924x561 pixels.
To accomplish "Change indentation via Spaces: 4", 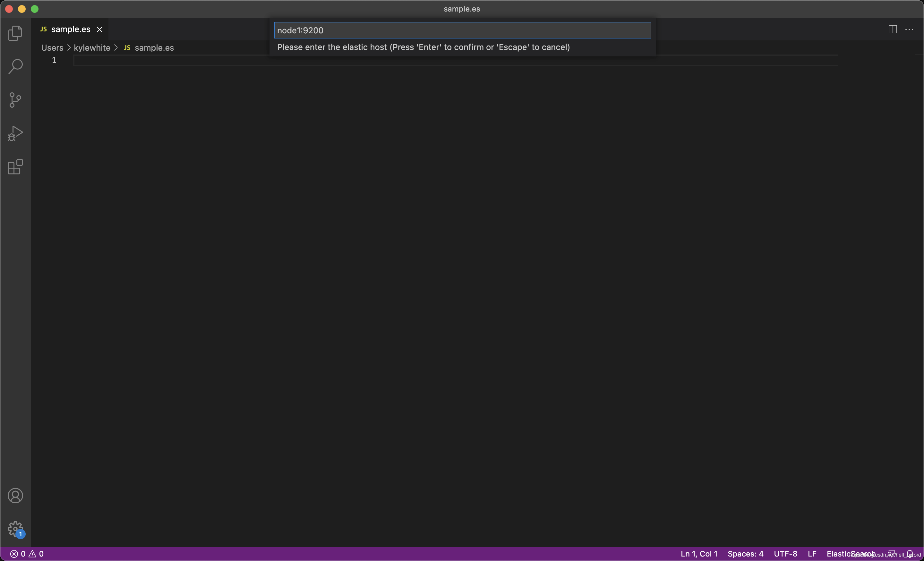I will pos(746,554).
